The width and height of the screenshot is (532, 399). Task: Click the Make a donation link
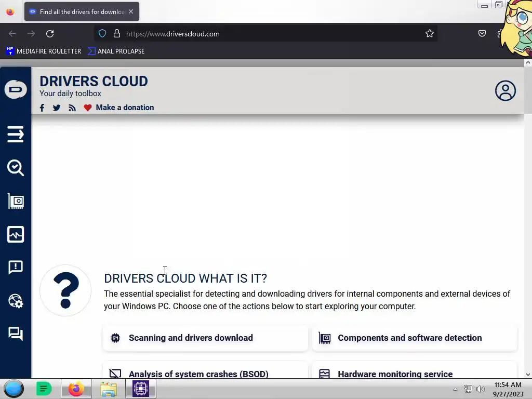125,108
